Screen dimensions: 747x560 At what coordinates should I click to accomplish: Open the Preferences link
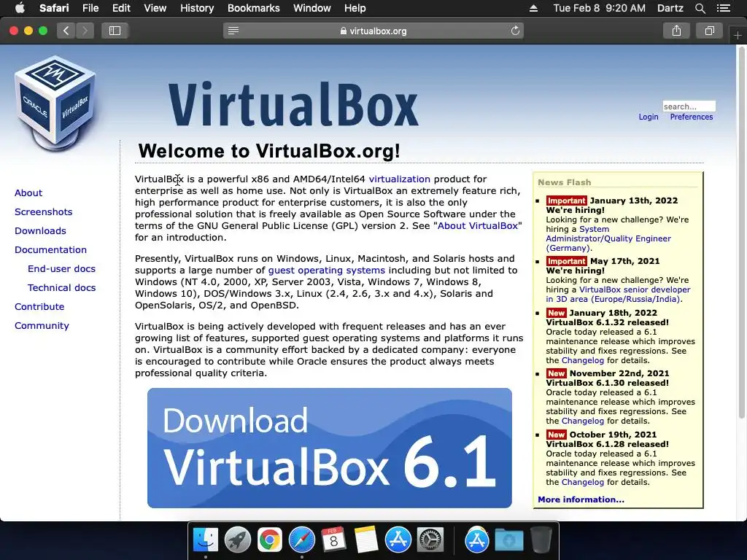click(x=692, y=117)
